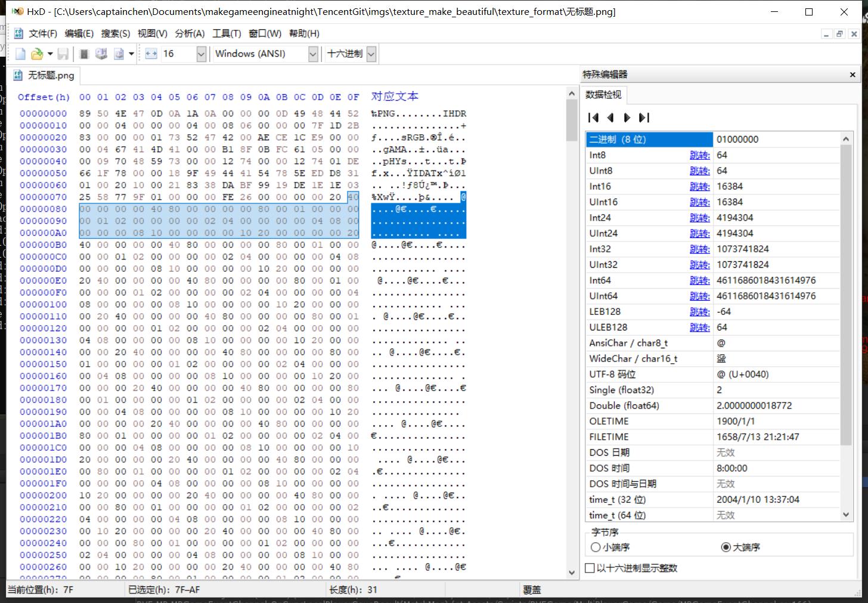Click the Open disk drive icon
Screen dimensions: 868x603
(101, 54)
